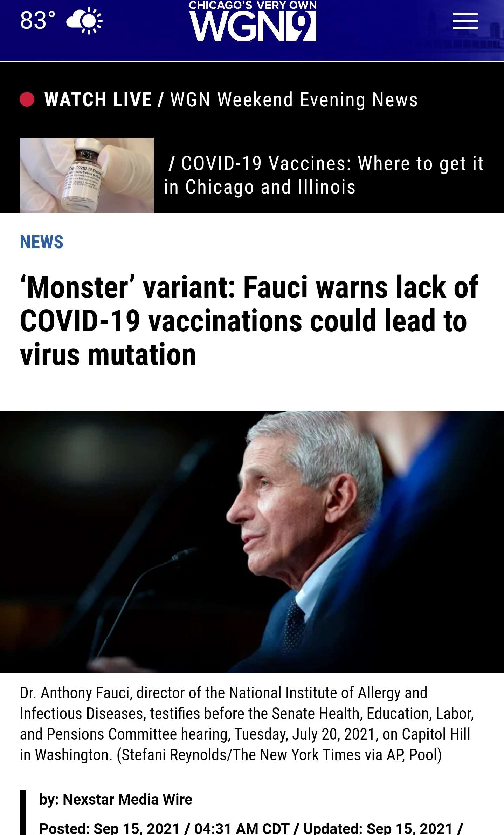Image resolution: width=504 pixels, height=835 pixels.
Task: Open WATCH LIVE stream link
Action: 98,100
